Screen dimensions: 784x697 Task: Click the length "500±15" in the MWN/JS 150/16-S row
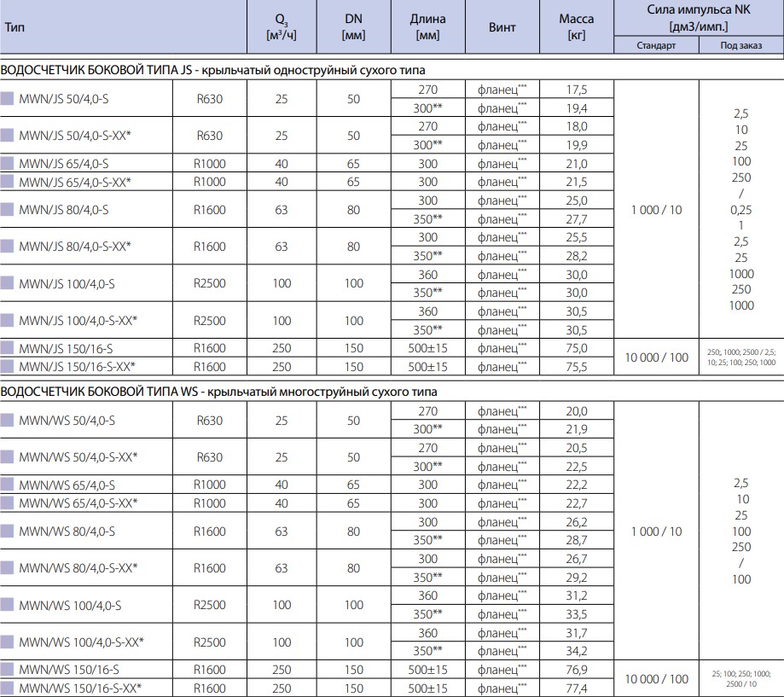pos(428,348)
